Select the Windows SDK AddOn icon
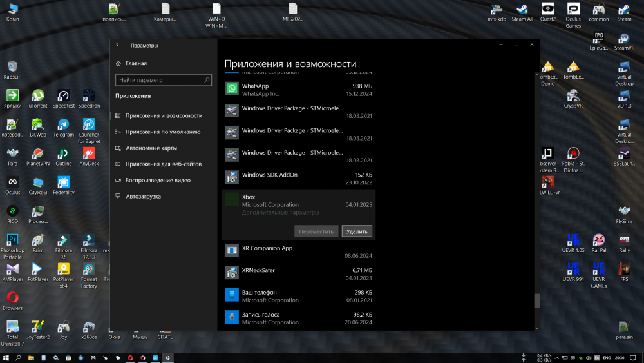Screen dimensions: 644x363 tap(232, 178)
